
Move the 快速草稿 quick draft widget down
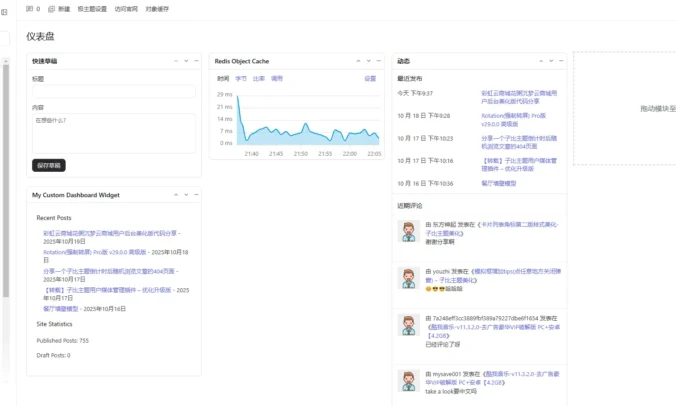tap(186, 61)
